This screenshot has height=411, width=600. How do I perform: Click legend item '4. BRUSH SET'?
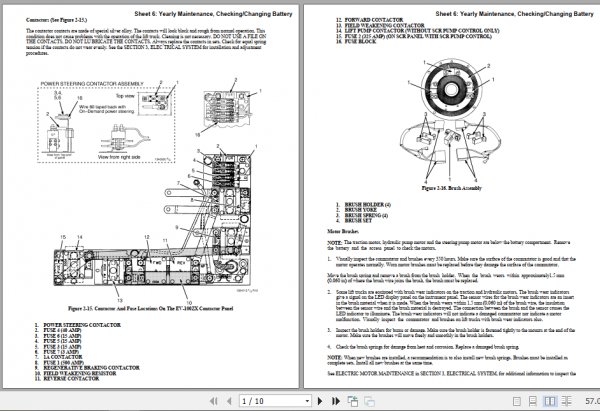tap(354, 221)
